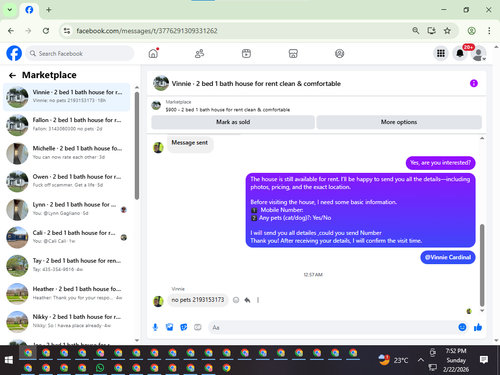Open the Vinnie conversation
The height and width of the screenshot is (375, 500).
coord(67,97)
